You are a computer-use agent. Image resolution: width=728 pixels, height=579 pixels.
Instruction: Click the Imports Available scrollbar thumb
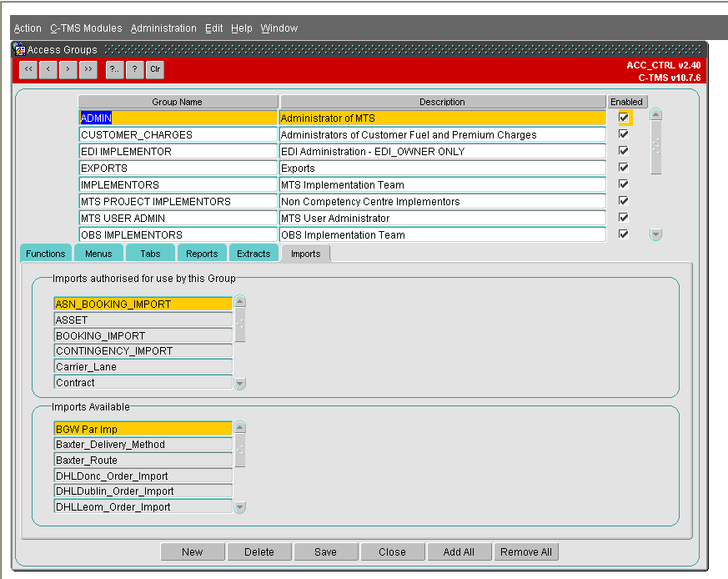coord(240,450)
